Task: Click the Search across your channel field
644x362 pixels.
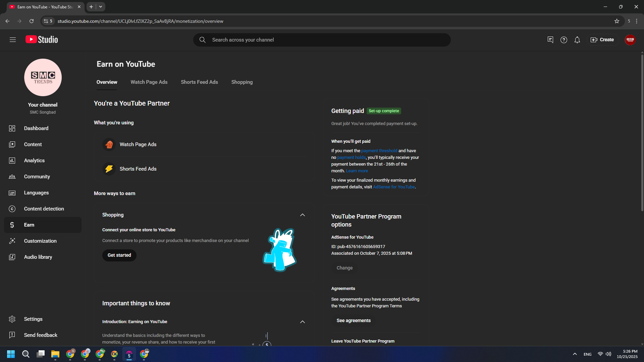Action: click(x=322, y=40)
